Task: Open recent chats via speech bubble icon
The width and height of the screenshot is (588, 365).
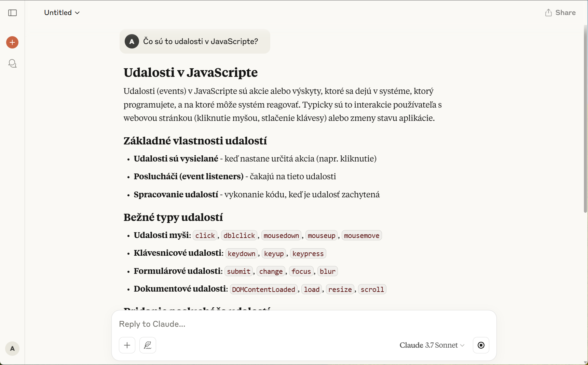Action: click(12, 63)
